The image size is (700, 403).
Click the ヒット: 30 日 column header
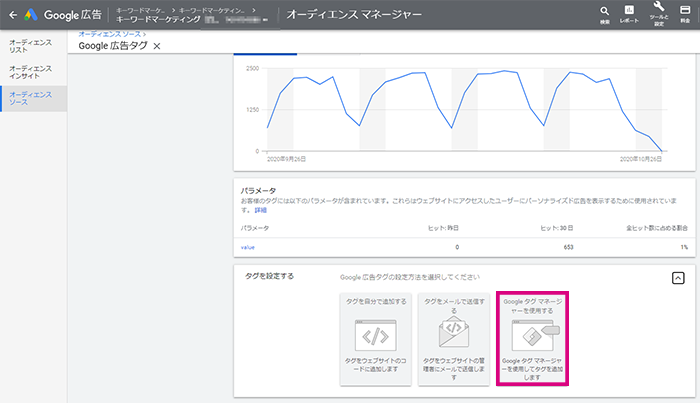557,228
